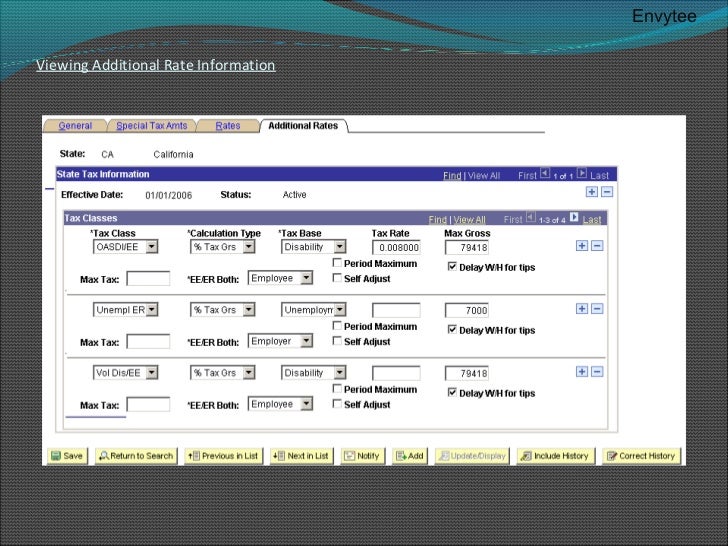The image size is (728, 546).
Task: Remove the Unempl ER tax class row
Action: pos(597,309)
